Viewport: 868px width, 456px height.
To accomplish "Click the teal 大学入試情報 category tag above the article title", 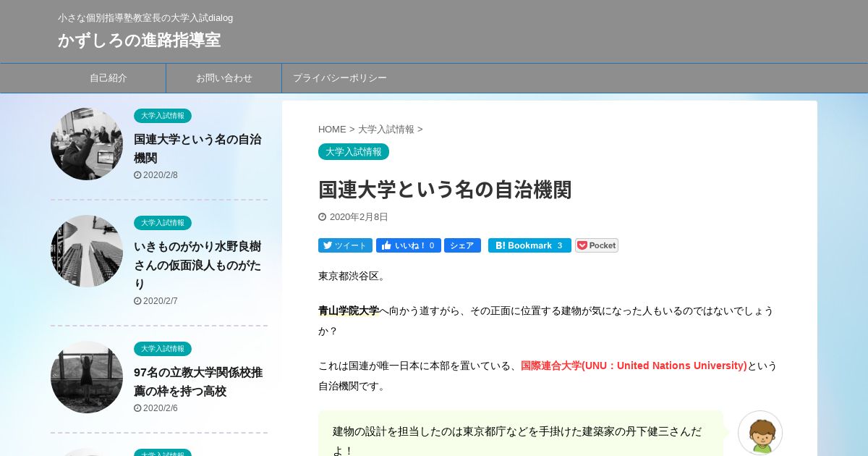I will (x=354, y=151).
